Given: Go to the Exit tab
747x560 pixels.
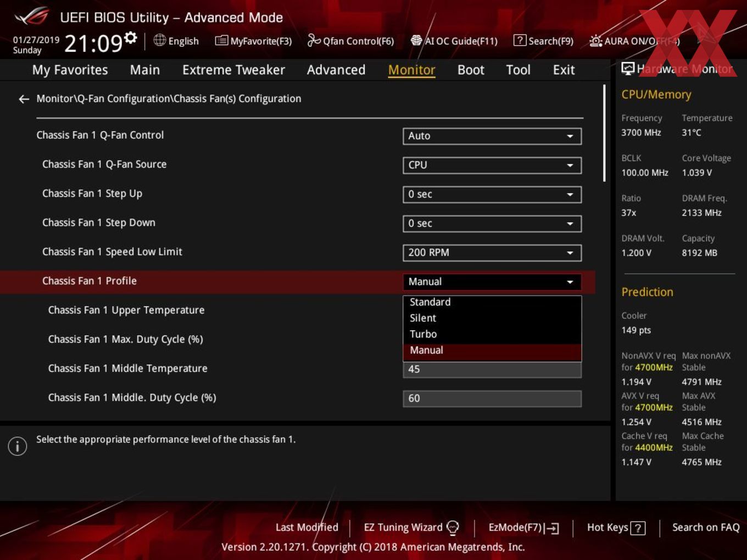Looking at the screenshot, I should point(564,70).
